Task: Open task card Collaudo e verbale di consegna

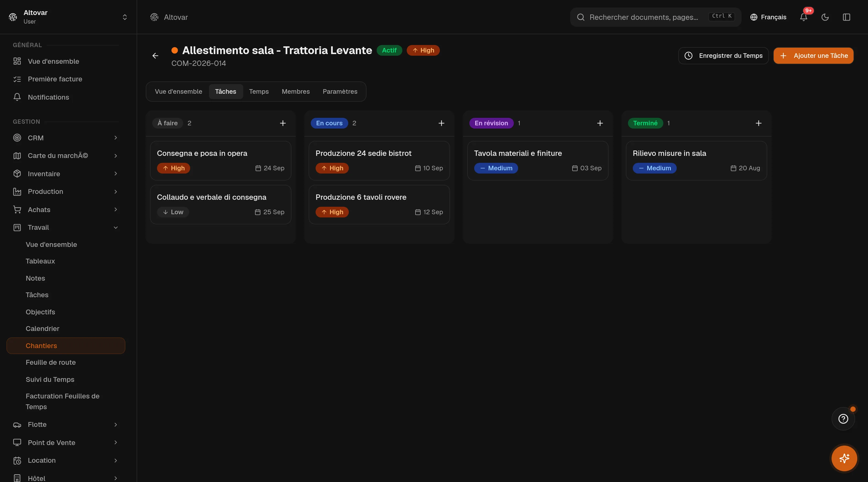Action: coord(221,205)
